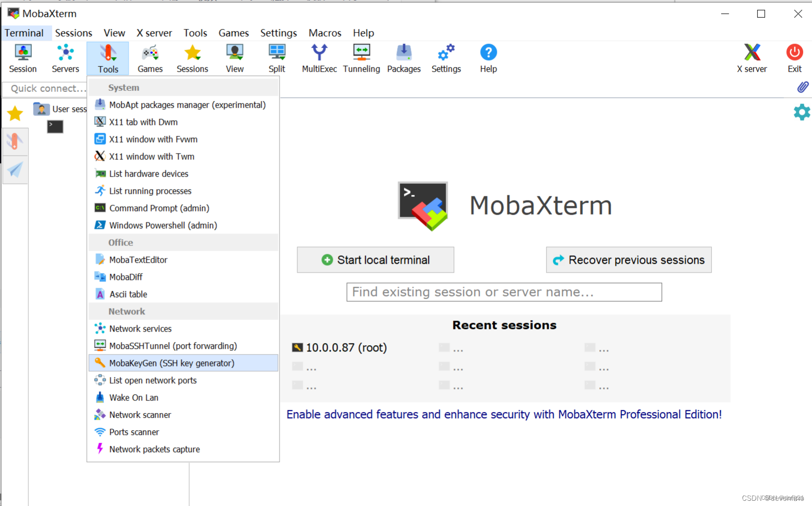The image size is (812, 506).
Task: Select Windows Powershell (admin)
Action: pos(183,226)
